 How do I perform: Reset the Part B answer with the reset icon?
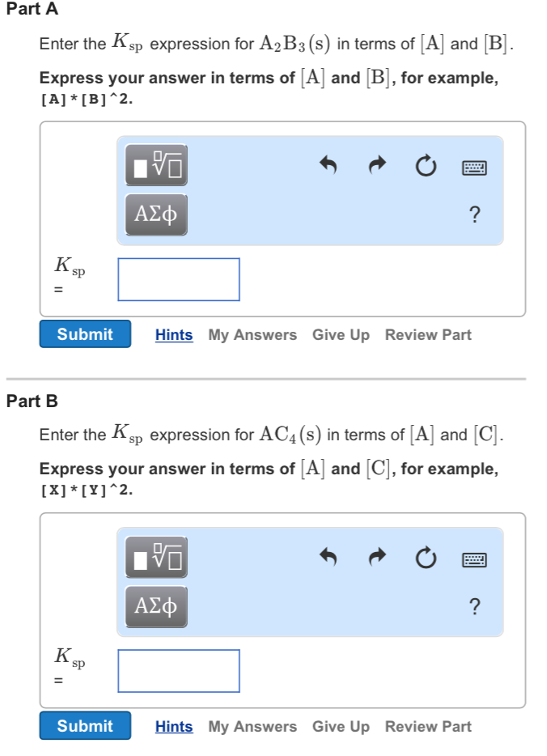coord(425,557)
